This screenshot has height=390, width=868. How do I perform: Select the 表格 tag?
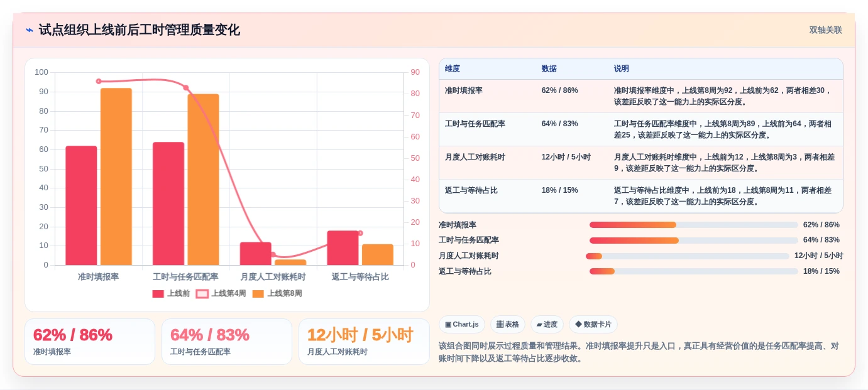click(508, 324)
